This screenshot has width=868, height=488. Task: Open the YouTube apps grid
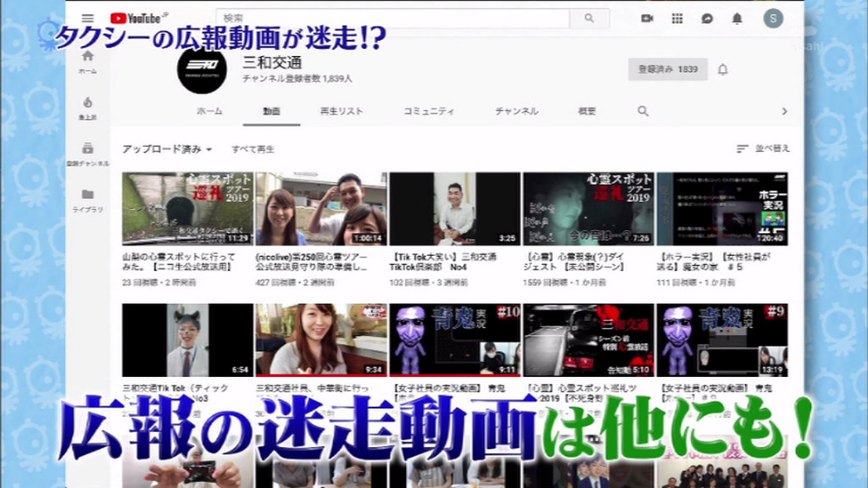point(677,19)
